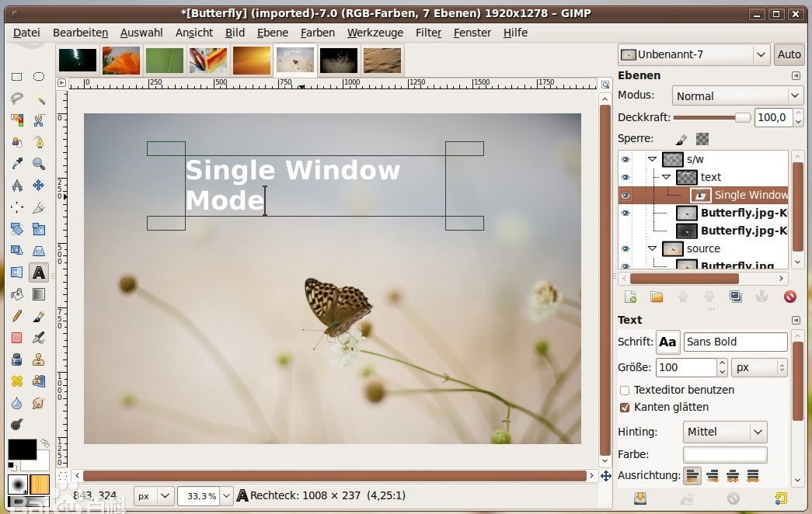The height and width of the screenshot is (514, 812).
Task: Center-align text in Ausrichtung options
Action: 732,475
